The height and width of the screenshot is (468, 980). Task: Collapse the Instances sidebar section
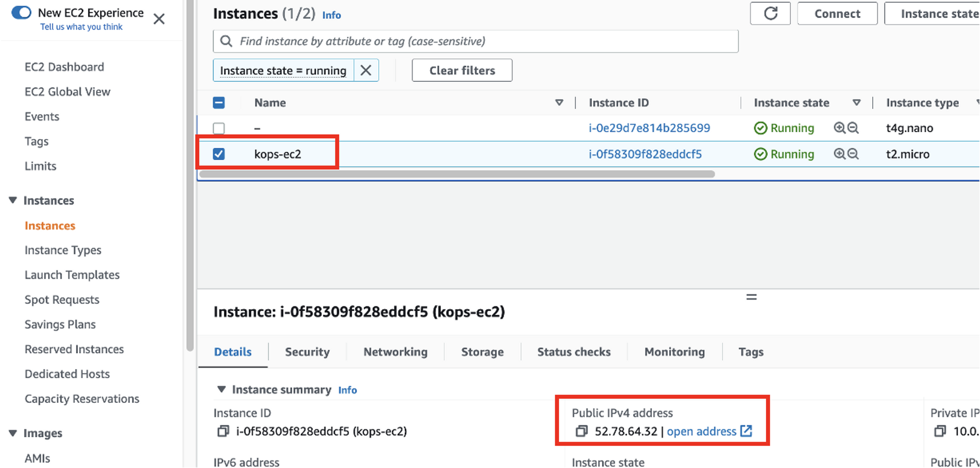click(x=13, y=200)
